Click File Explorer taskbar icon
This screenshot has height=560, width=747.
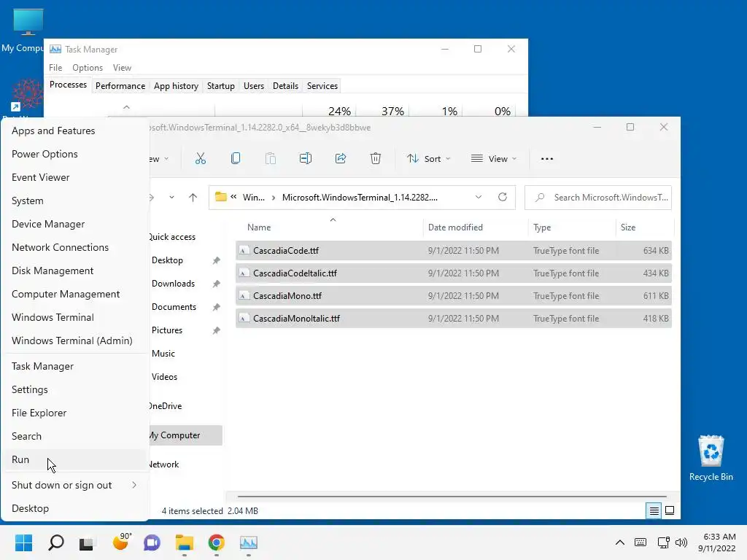[185, 542]
